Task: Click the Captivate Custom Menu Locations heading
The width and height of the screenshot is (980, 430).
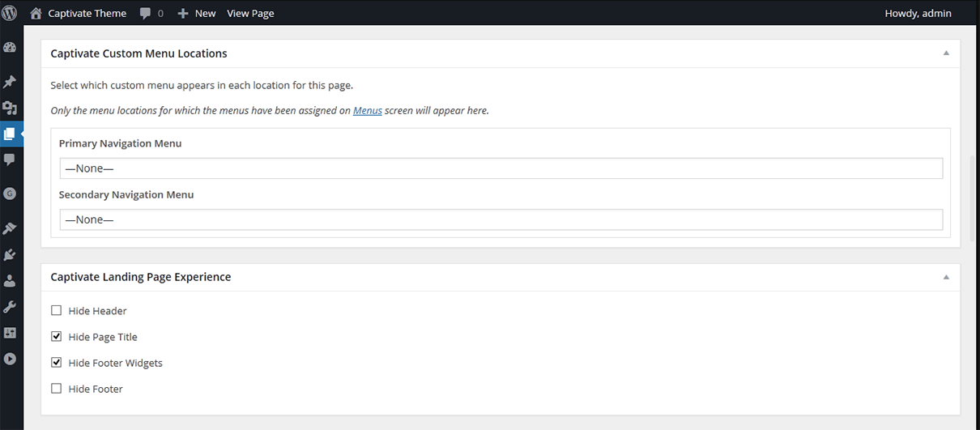Action: pos(138,53)
